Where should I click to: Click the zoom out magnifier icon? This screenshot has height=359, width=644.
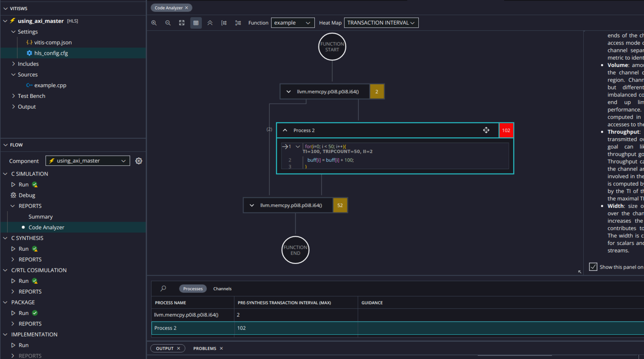(168, 23)
